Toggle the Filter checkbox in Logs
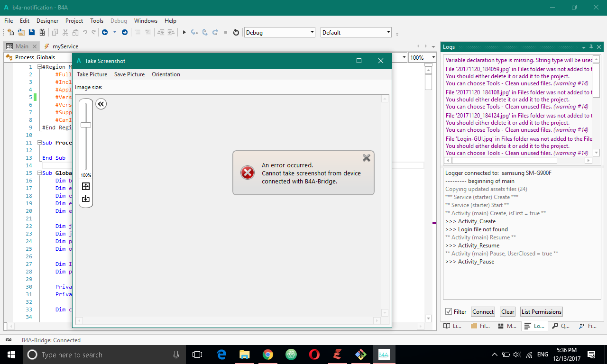607x364 pixels. click(449, 311)
